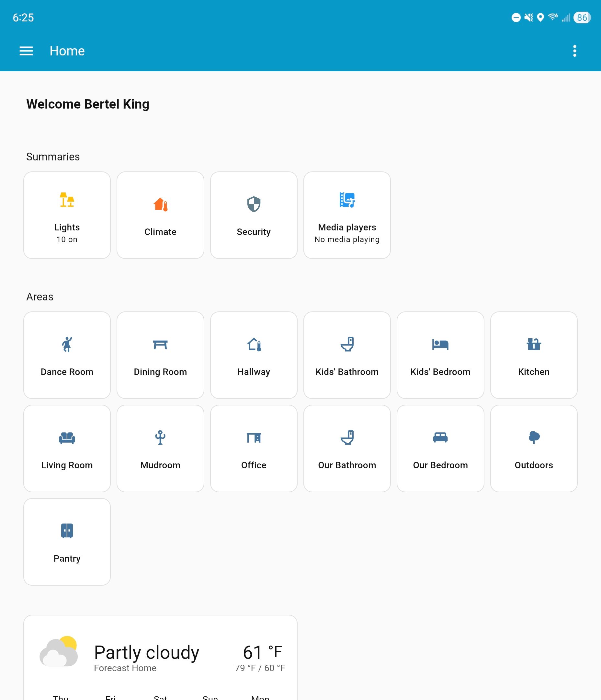Select the Hallway label
The image size is (601, 700).
[254, 372]
